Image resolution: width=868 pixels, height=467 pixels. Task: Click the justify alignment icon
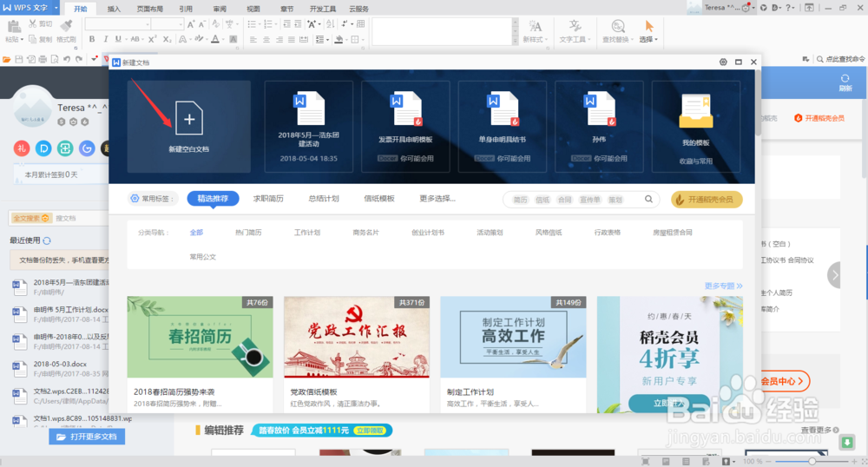coord(291,39)
